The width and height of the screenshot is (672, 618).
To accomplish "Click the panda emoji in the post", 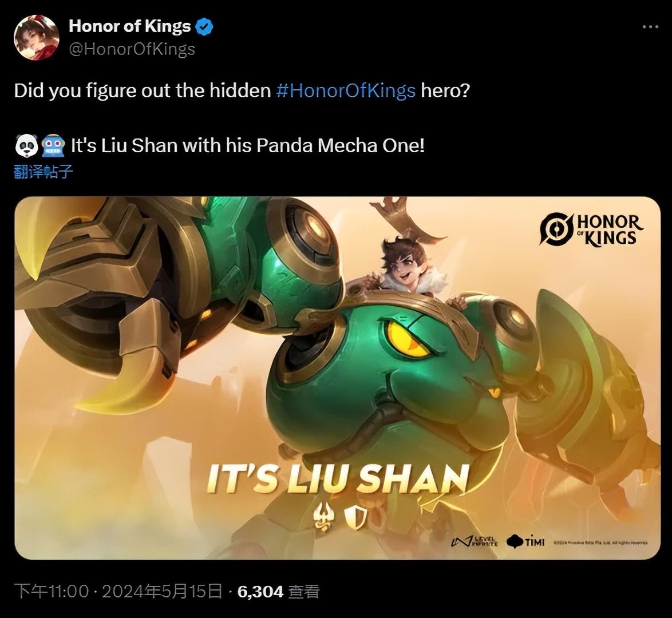I will tap(26, 145).
